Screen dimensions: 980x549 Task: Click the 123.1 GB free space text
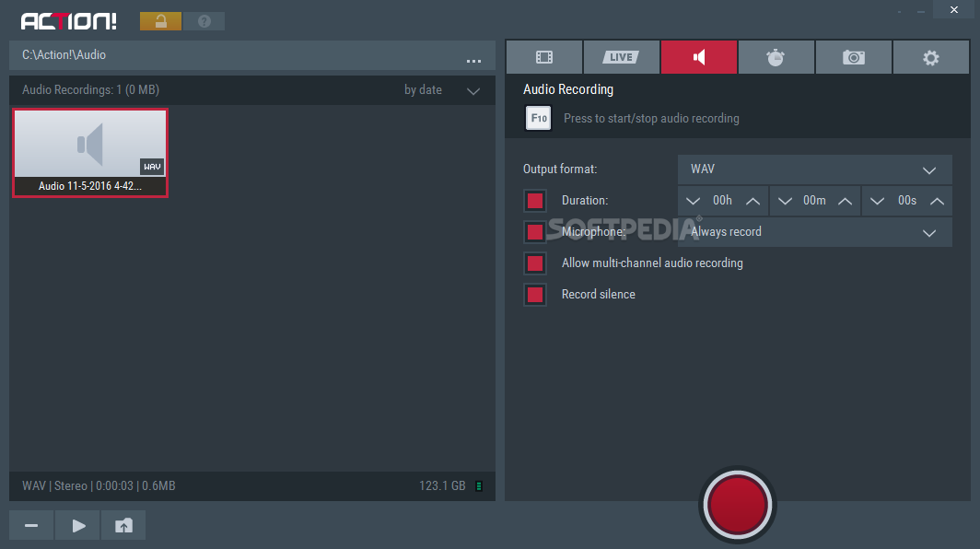click(x=442, y=485)
